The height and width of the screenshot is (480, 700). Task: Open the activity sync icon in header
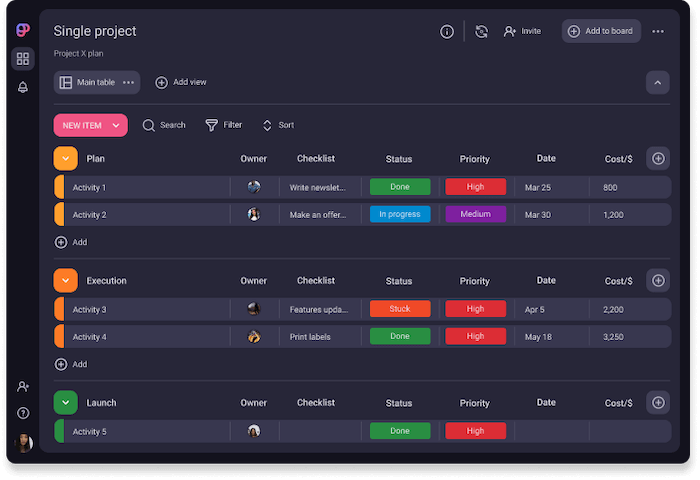tap(481, 32)
